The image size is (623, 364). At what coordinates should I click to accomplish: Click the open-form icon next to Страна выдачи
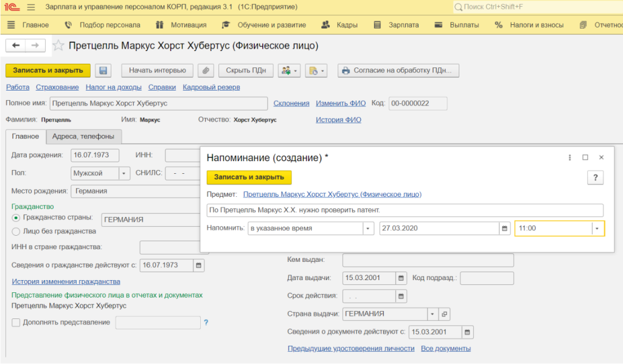(x=445, y=314)
